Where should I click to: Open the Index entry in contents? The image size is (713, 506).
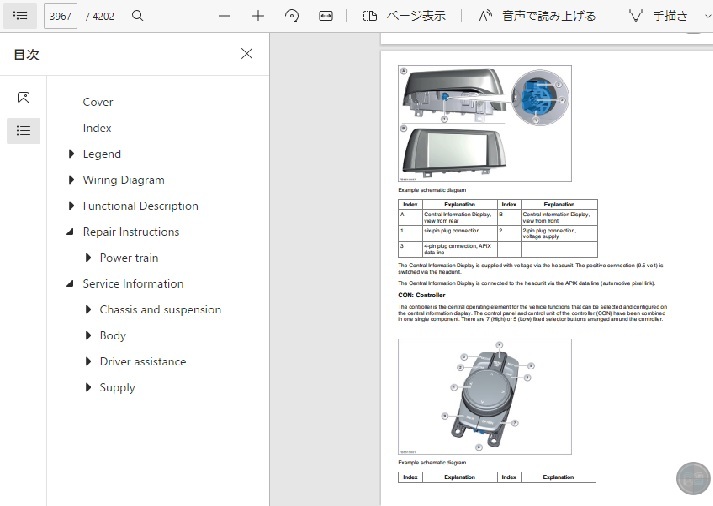click(x=97, y=128)
